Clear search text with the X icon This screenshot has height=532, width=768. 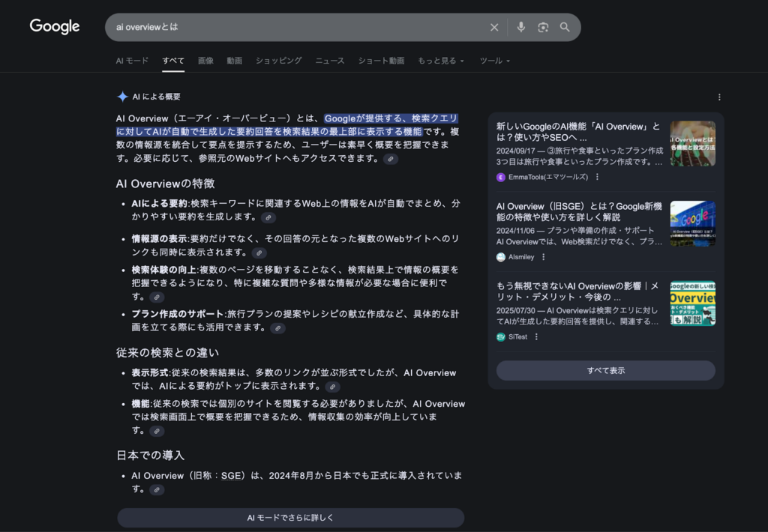[494, 27]
